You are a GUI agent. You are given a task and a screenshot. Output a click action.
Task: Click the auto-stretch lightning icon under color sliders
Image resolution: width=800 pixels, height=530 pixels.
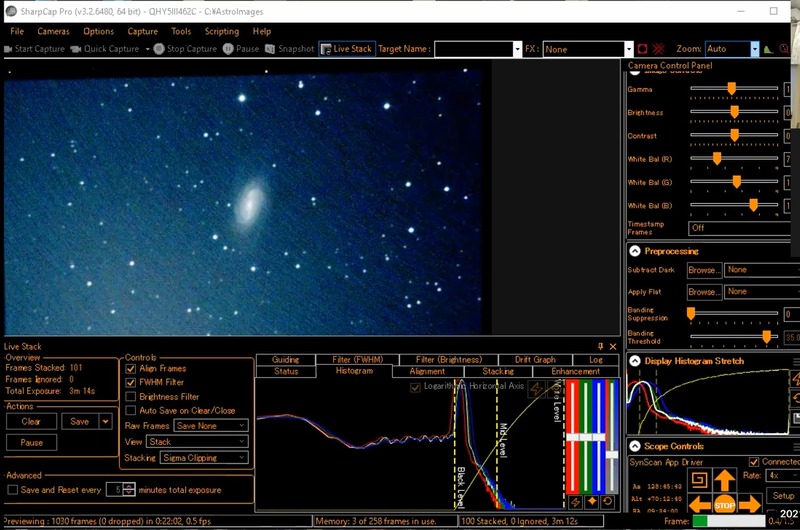[575, 501]
